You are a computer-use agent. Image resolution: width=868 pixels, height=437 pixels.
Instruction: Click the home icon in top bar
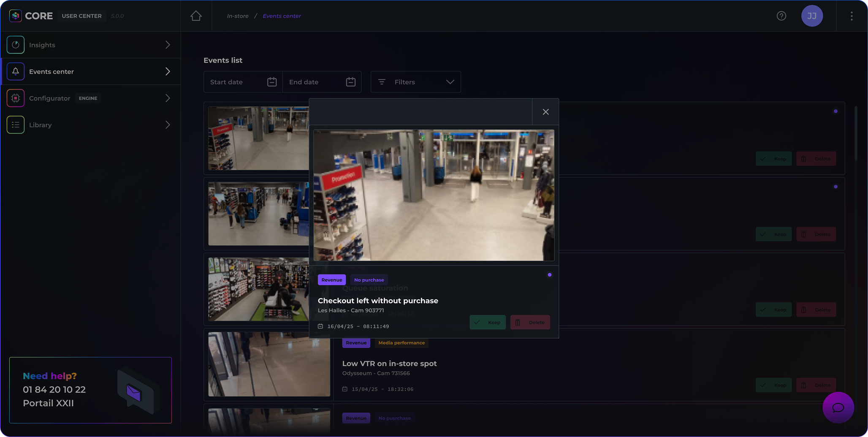point(196,16)
